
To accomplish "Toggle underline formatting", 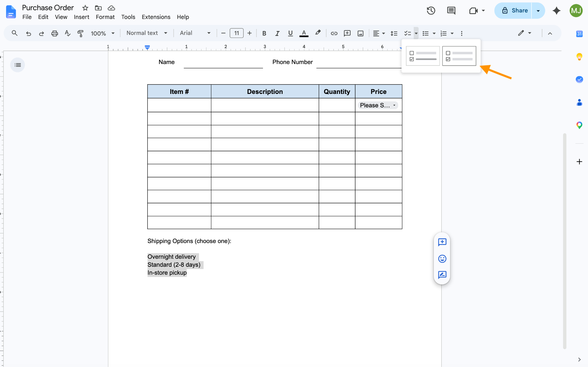I will pos(290,33).
